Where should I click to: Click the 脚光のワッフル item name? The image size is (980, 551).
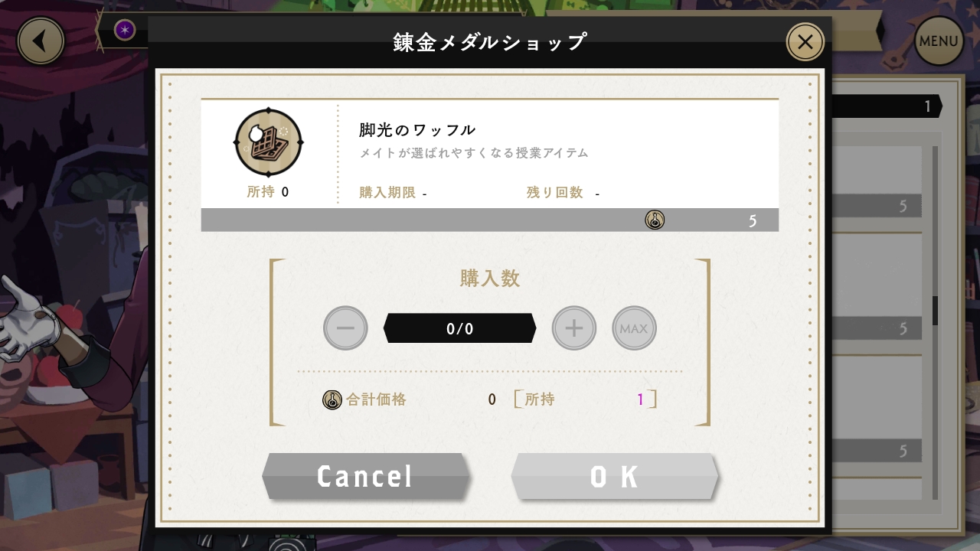(x=417, y=130)
